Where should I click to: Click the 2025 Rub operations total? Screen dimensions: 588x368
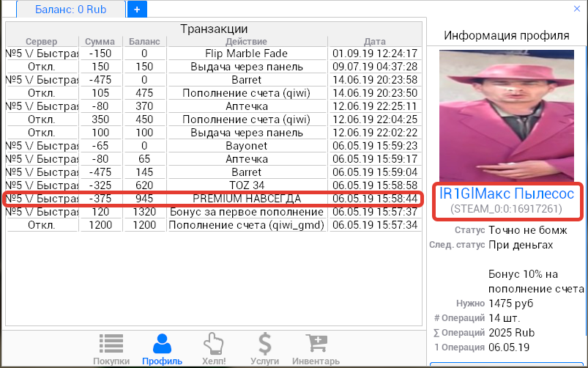[x=512, y=333]
